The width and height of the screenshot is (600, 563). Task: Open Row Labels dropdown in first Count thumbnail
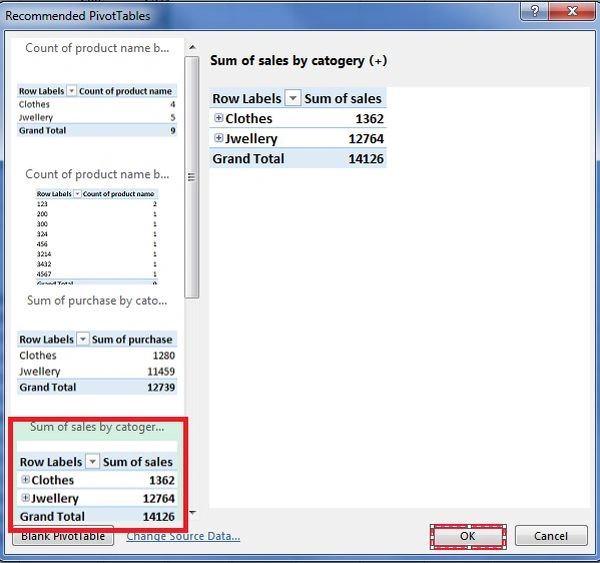pos(71,91)
